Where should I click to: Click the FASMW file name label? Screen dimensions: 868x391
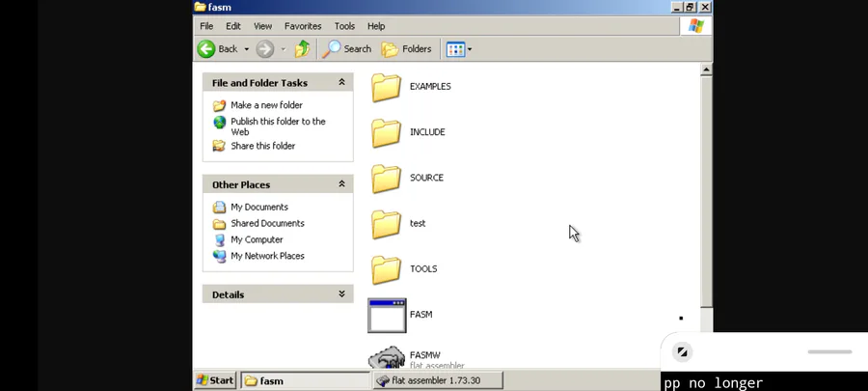424,355
